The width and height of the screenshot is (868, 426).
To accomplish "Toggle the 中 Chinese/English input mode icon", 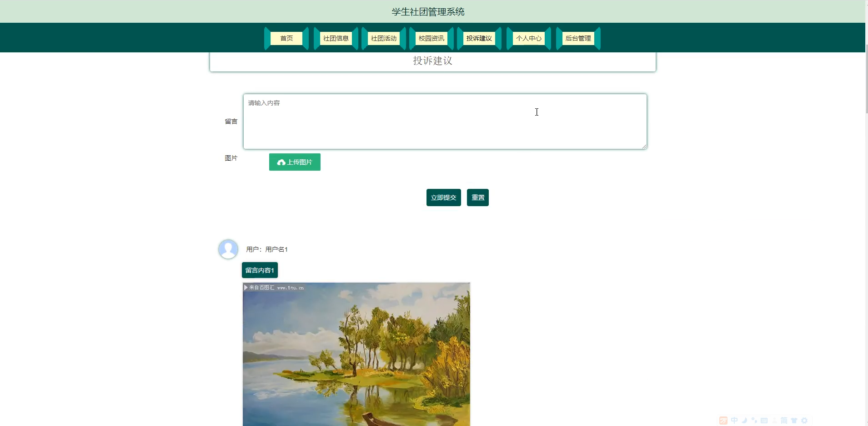I will pos(734,421).
